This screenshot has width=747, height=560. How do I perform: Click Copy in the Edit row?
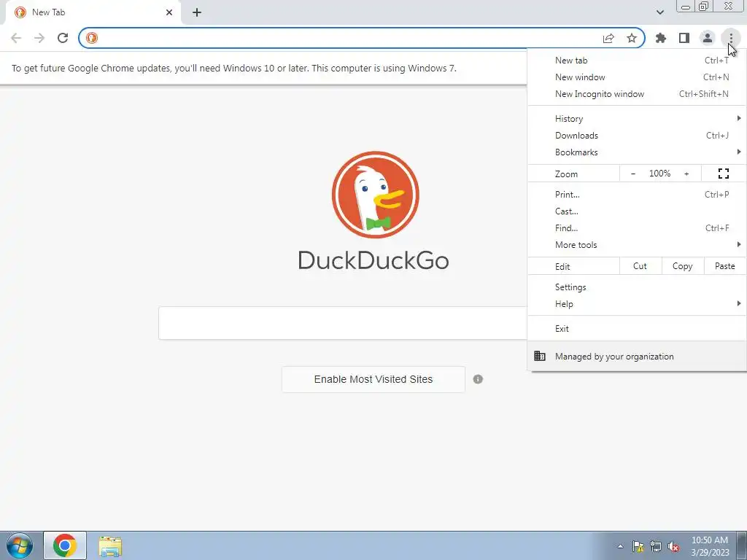[x=683, y=266]
